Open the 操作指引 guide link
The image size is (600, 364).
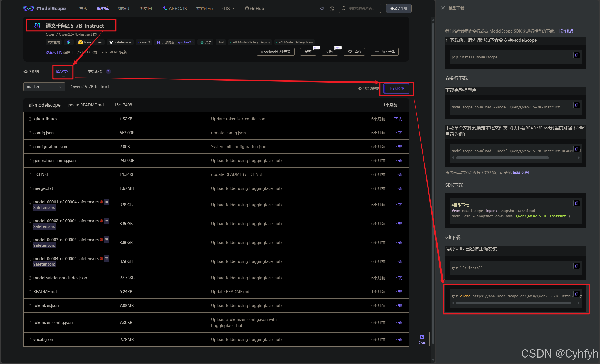point(567,31)
